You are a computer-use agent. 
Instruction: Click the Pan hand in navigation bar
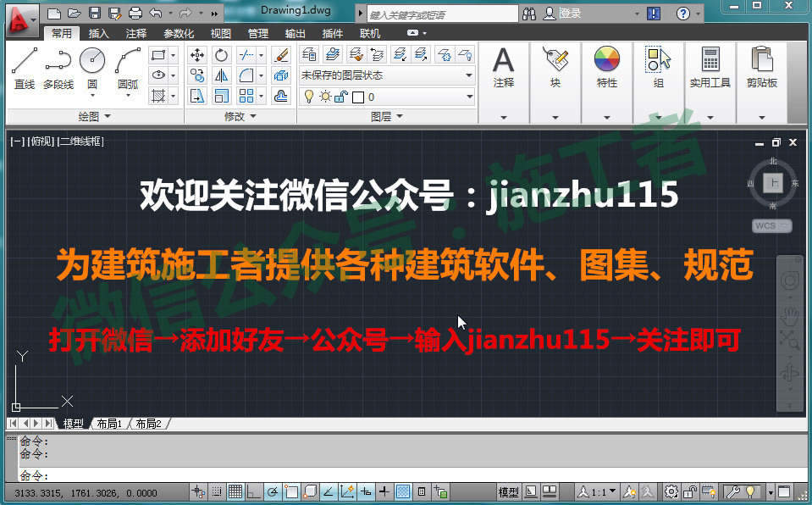(790, 314)
